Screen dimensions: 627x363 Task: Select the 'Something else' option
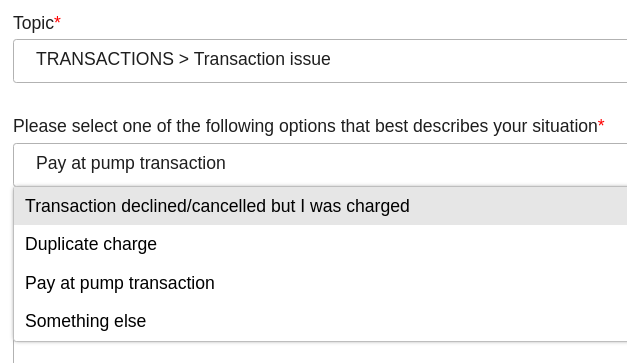tap(320, 321)
